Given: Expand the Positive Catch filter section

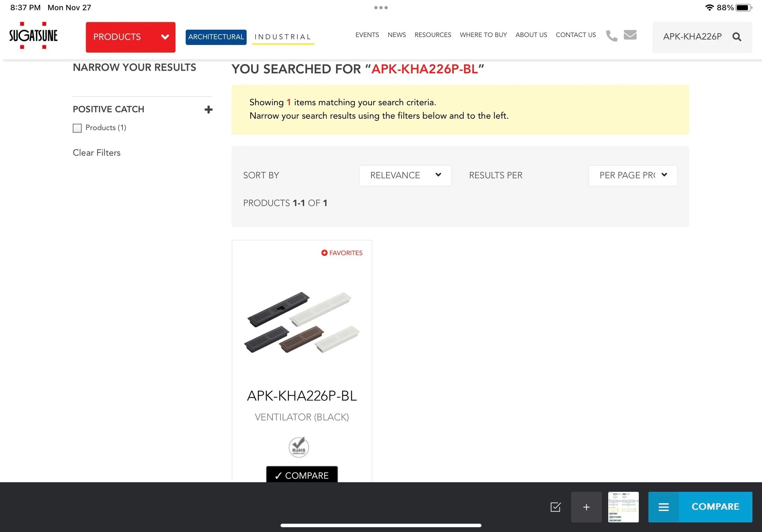Looking at the screenshot, I should (x=208, y=110).
